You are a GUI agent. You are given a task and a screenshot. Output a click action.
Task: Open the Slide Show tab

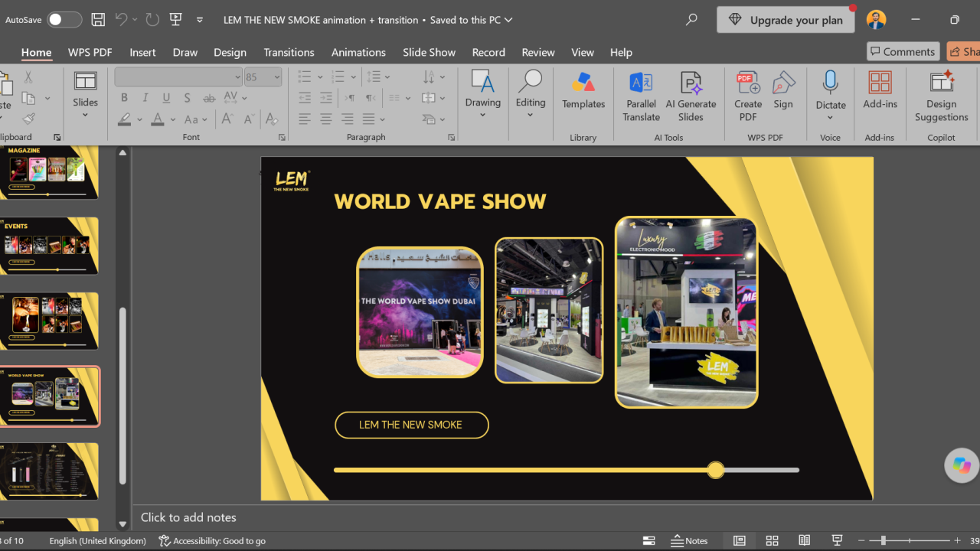click(x=429, y=52)
